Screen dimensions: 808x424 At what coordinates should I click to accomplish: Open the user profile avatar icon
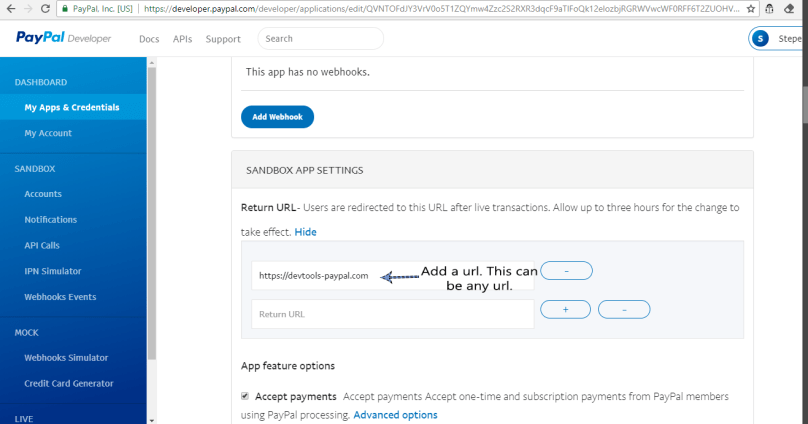[763, 39]
